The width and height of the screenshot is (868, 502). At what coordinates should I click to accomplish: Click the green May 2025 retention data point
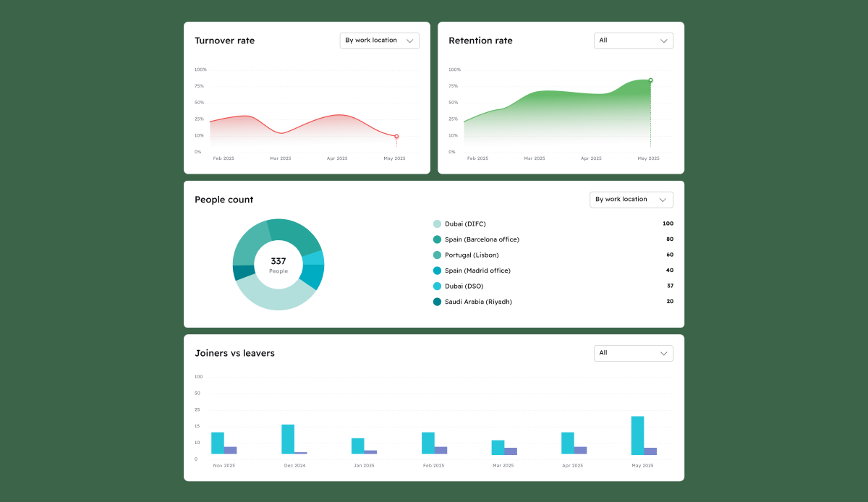(650, 80)
